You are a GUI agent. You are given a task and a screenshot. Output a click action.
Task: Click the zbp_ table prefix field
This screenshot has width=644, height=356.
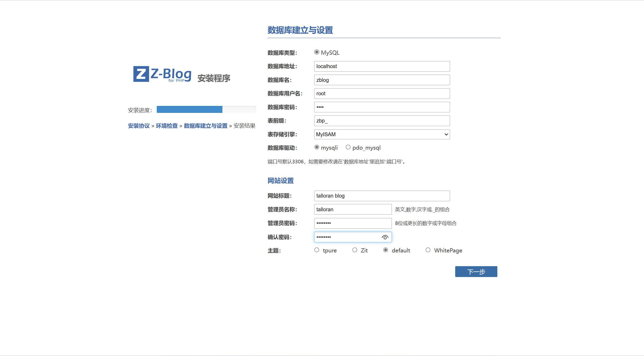pyautogui.click(x=382, y=121)
